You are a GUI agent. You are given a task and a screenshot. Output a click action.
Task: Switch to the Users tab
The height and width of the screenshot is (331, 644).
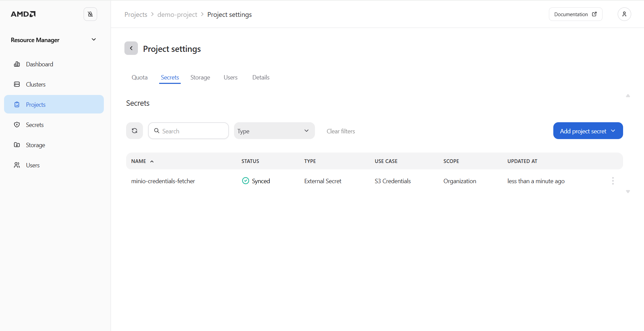[231, 77]
